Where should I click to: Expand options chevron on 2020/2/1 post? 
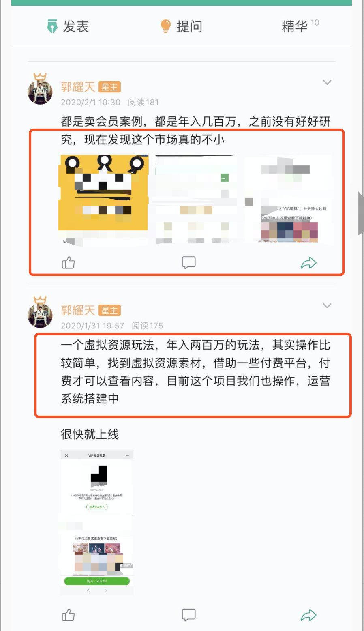(x=327, y=82)
